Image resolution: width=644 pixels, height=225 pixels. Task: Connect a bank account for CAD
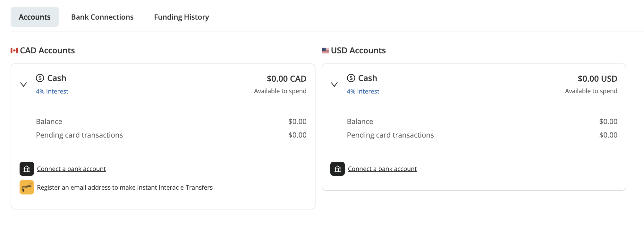click(71, 169)
